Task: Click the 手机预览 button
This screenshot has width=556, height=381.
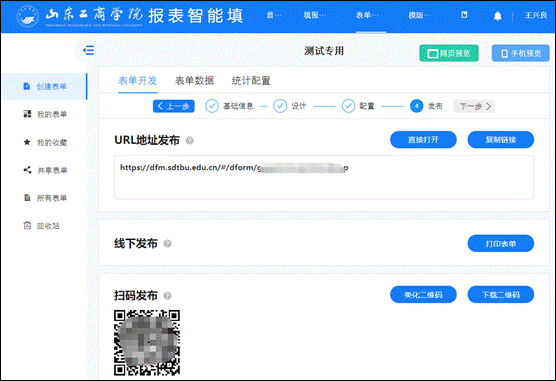Action: point(521,53)
